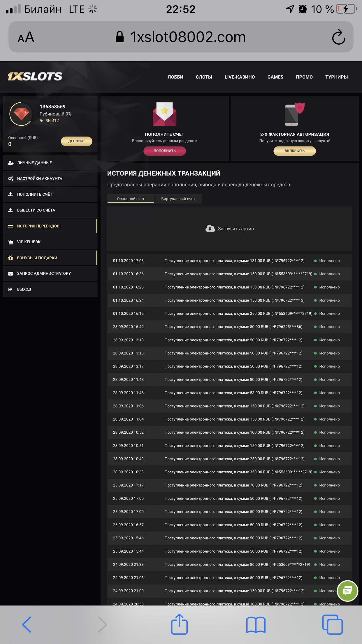This screenshot has height=644, width=362.
Task: Open the ПРОМО menu item
Action: click(304, 77)
